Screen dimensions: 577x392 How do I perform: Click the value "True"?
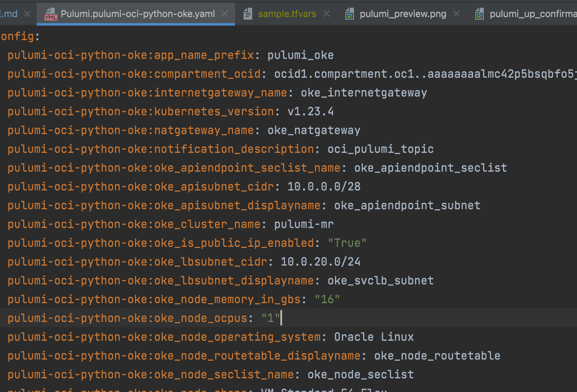[347, 243]
